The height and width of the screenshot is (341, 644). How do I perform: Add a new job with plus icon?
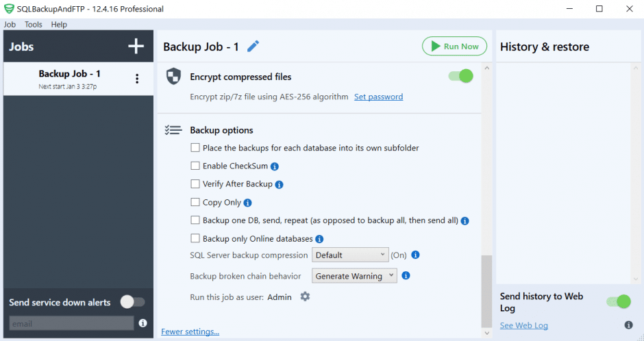(136, 47)
